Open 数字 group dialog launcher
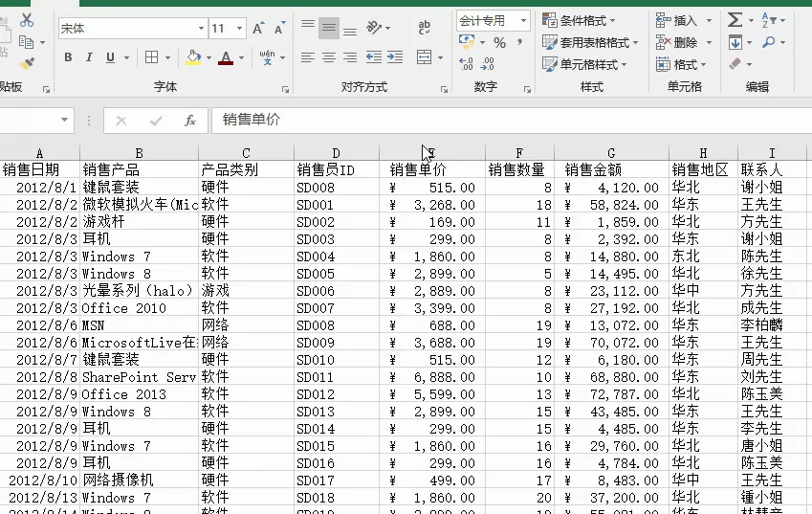Viewport: 812px width, 514px height. [527, 90]
